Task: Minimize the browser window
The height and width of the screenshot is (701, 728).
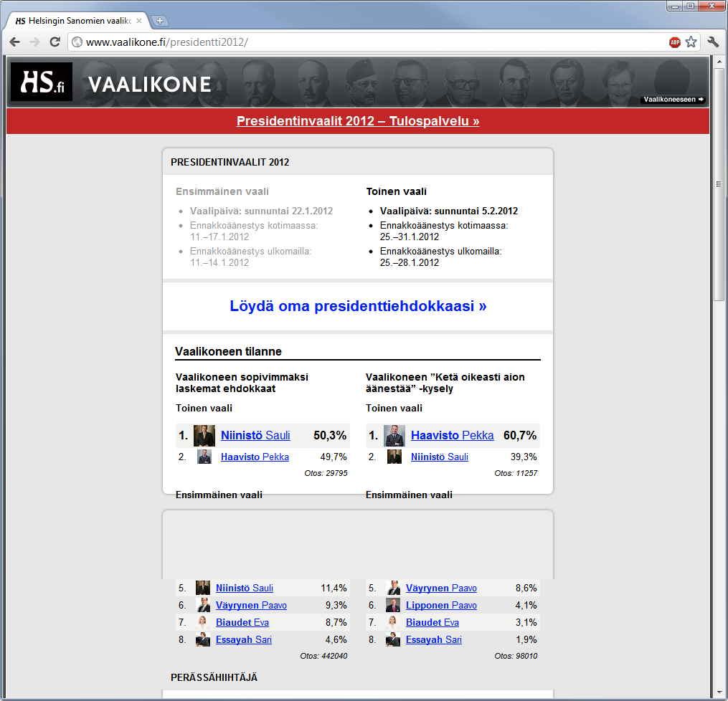Action: pos(675,6)
